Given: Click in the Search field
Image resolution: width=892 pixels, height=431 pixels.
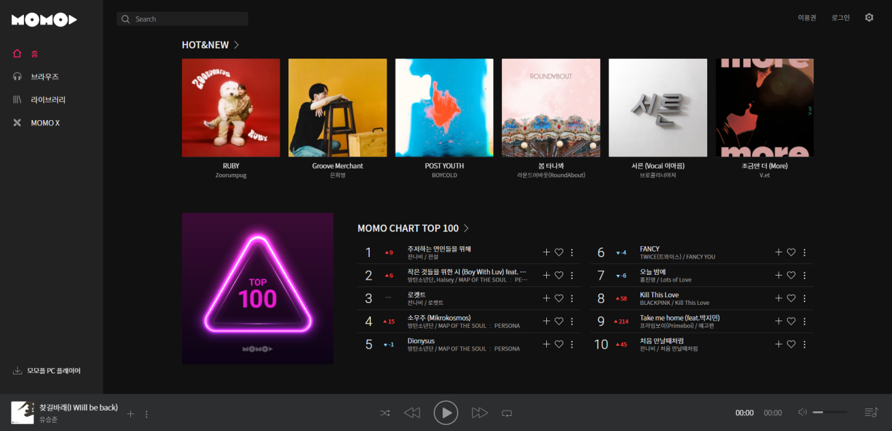Looking at the screenshot, I should tap(182, 19).
